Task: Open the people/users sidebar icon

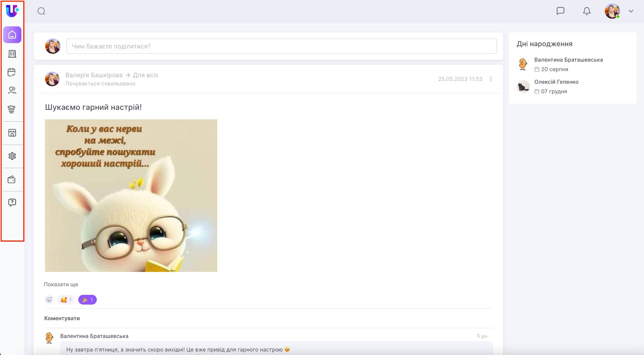Action: pos(12,91)
